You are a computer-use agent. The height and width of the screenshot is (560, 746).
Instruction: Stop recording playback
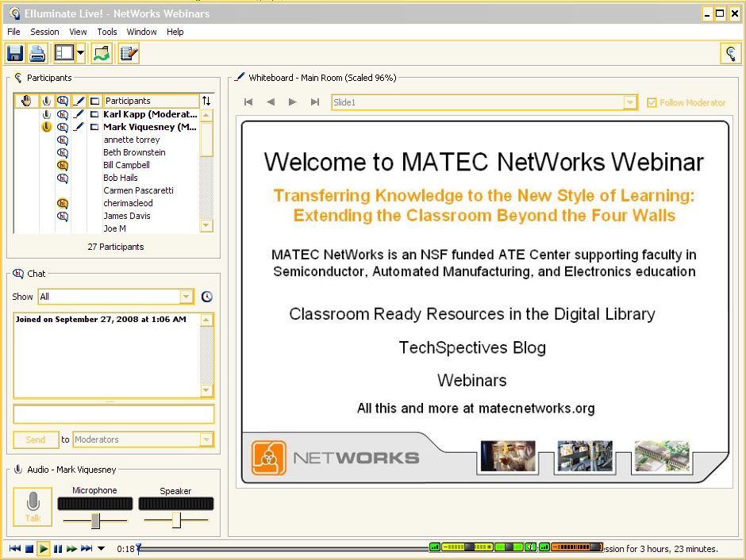[29, 549]
